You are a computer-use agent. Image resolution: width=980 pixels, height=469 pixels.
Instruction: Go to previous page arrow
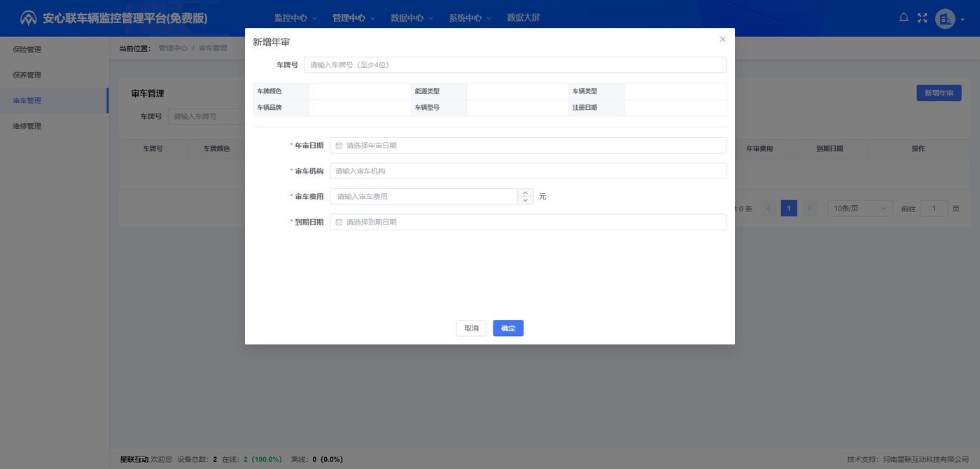pos(769,208)
